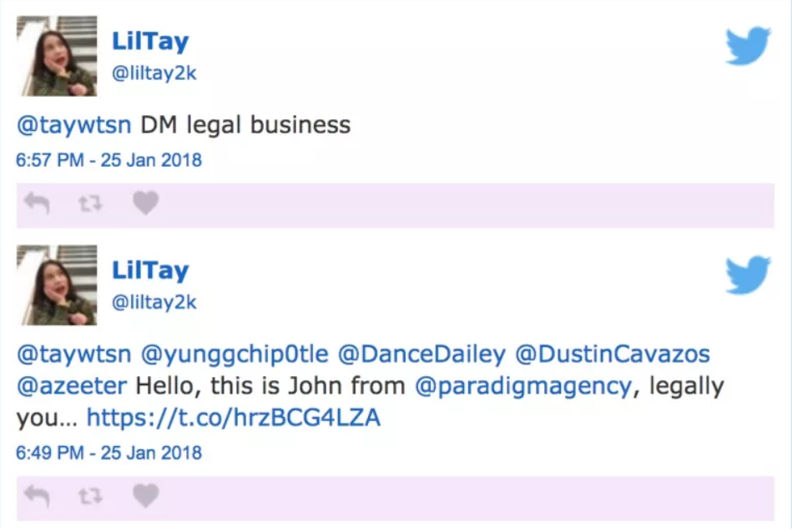Image resolution: width=792 pixels, height=532 pixels.
Task: Open LilTay display name in first tweet
Action: point(150,41)
